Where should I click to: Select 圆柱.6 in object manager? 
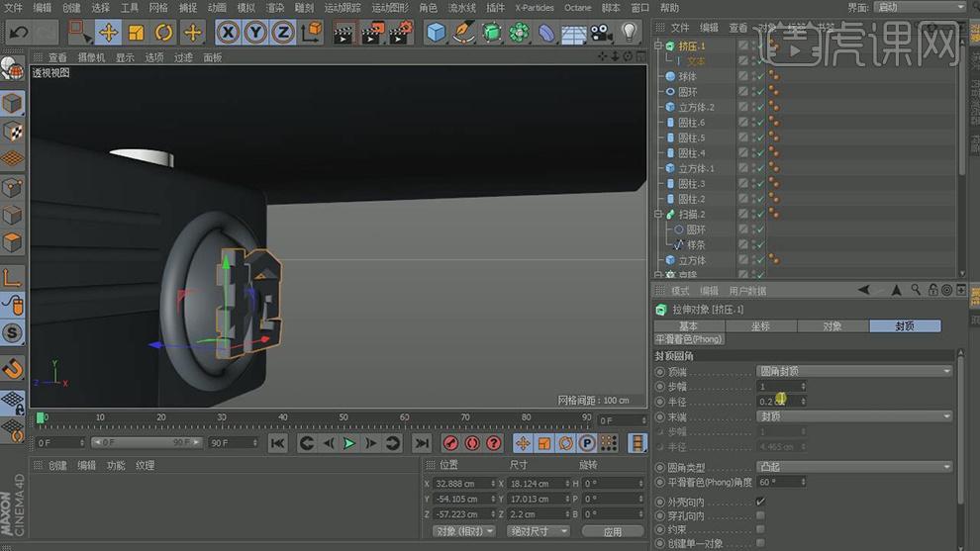pyautogui.click(x=692, y=123)
